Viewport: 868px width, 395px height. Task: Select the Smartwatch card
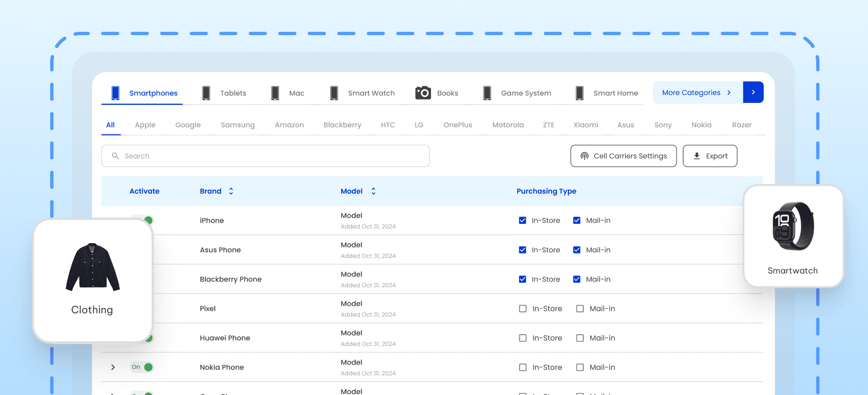click(793, 236)
